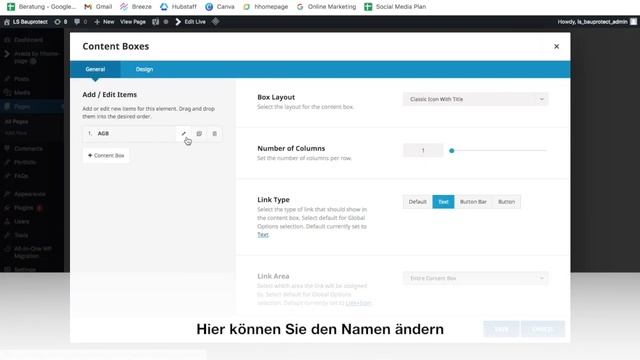Open the New menu in admin bar

[x=104, y=22]
